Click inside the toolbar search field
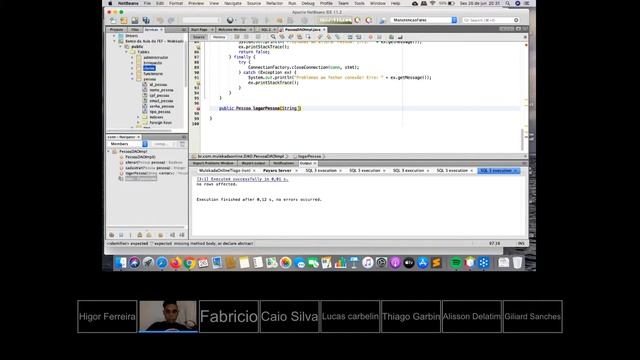Viewport: 640px width, 360px height. click(491, 20)
